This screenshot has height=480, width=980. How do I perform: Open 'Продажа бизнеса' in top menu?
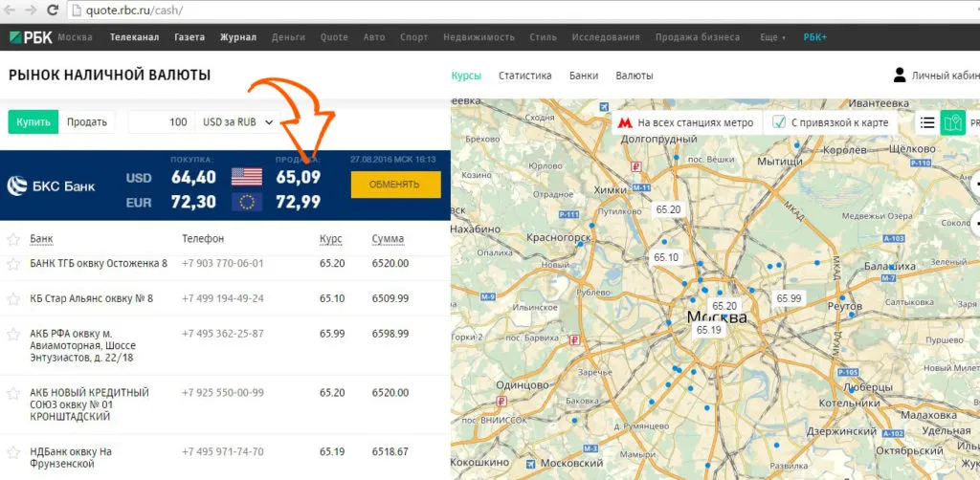coord(698,37)
